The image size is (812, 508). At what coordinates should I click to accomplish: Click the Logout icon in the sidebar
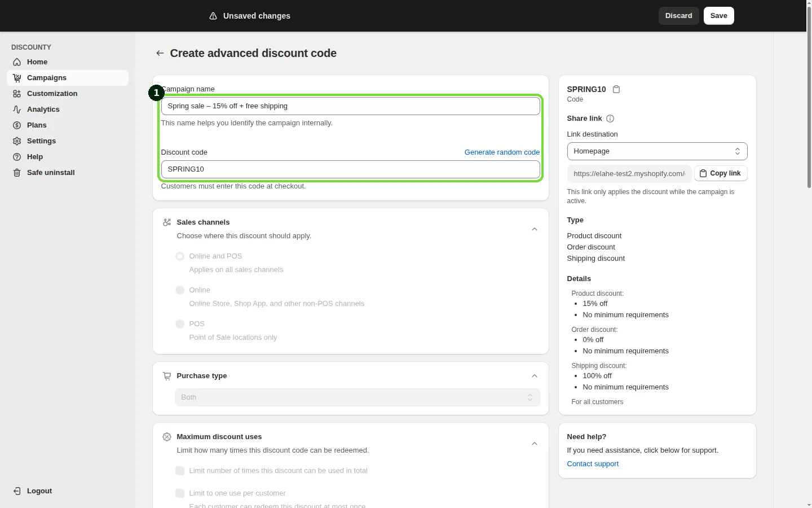[x=17, y=491]
